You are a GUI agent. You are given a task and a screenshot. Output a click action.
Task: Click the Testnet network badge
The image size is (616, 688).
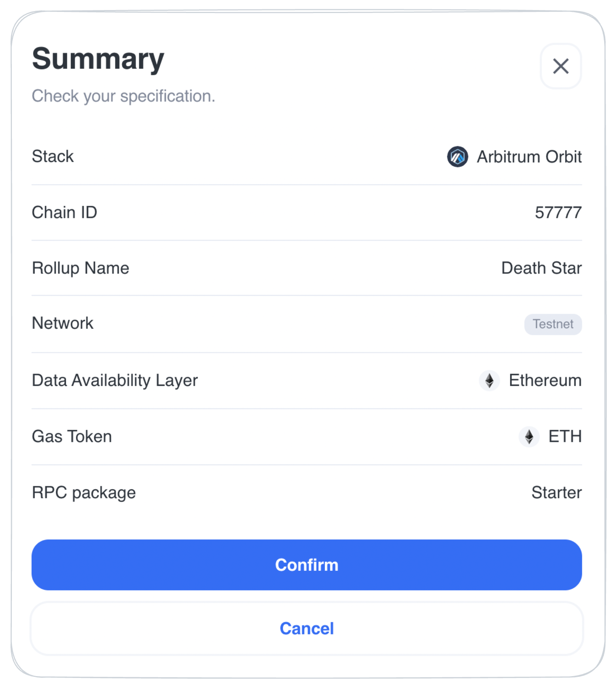553,324
